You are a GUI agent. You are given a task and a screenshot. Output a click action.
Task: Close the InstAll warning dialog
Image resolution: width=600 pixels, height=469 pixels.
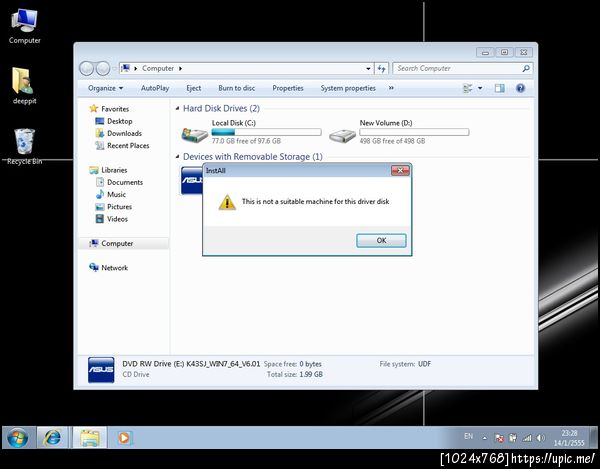tap(400, 170)
